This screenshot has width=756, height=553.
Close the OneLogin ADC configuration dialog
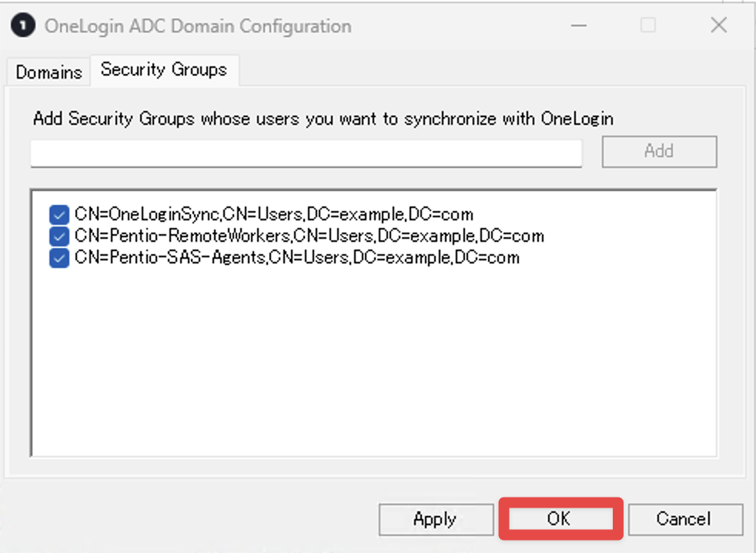point(718,25)
